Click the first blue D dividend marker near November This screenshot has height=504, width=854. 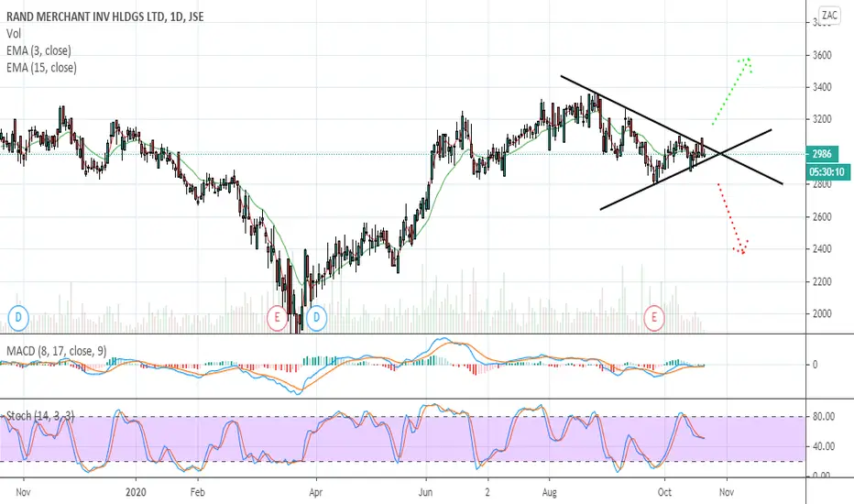click(x=18, y=318)
